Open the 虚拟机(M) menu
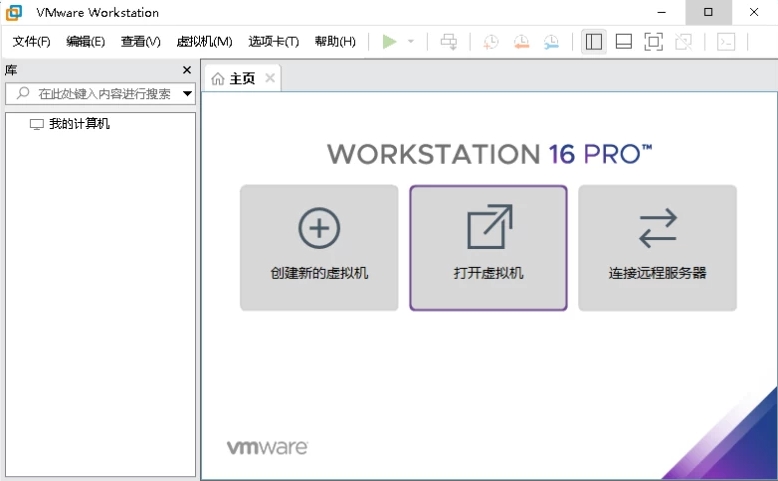The width and height of the screenshot is (778, 481). point(204,41)
